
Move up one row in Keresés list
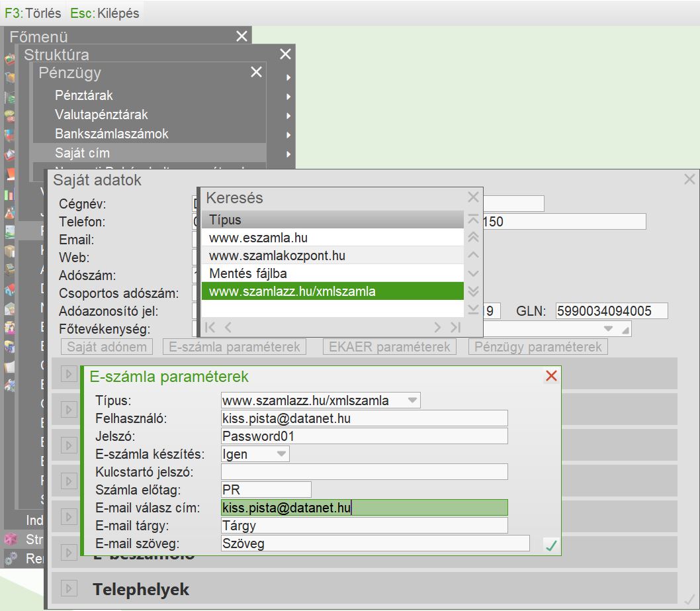pos(473,255)
